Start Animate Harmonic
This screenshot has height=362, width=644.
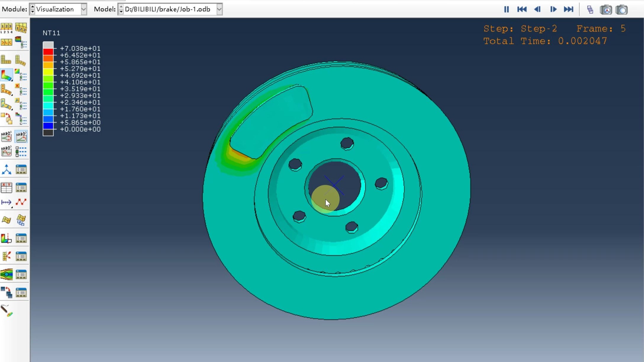click(6, 151)
